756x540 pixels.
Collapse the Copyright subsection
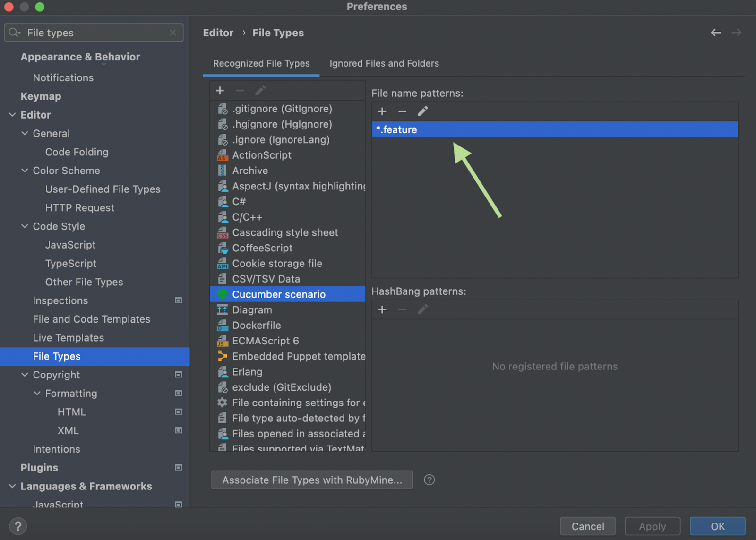coord(25,375)
